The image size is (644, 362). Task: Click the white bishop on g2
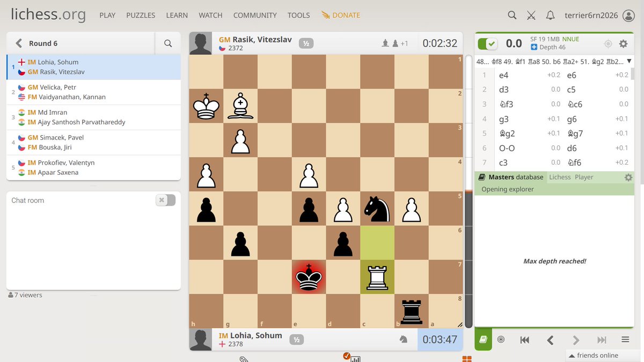click(240, 106)
